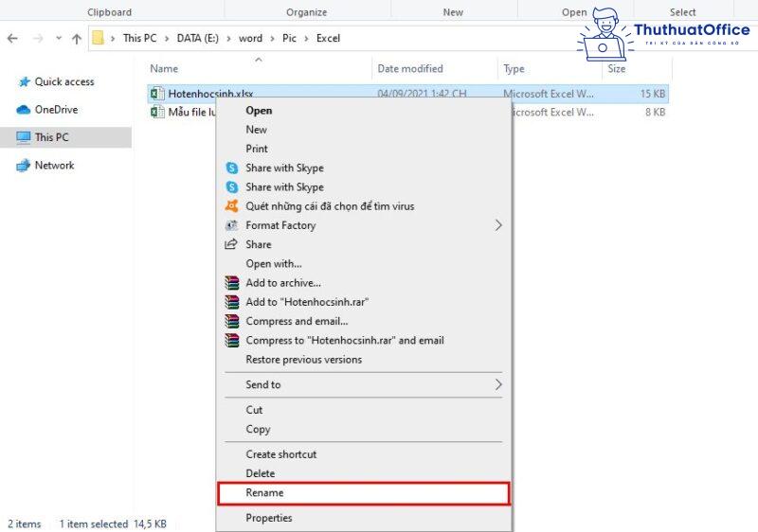
Task: Expand the Send to submenu arrow
Action: pos(498,384)
